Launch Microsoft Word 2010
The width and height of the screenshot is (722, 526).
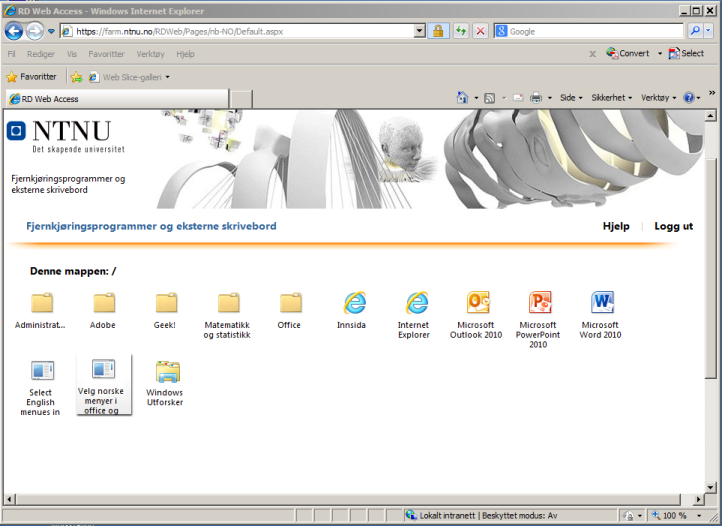point(601,316)
